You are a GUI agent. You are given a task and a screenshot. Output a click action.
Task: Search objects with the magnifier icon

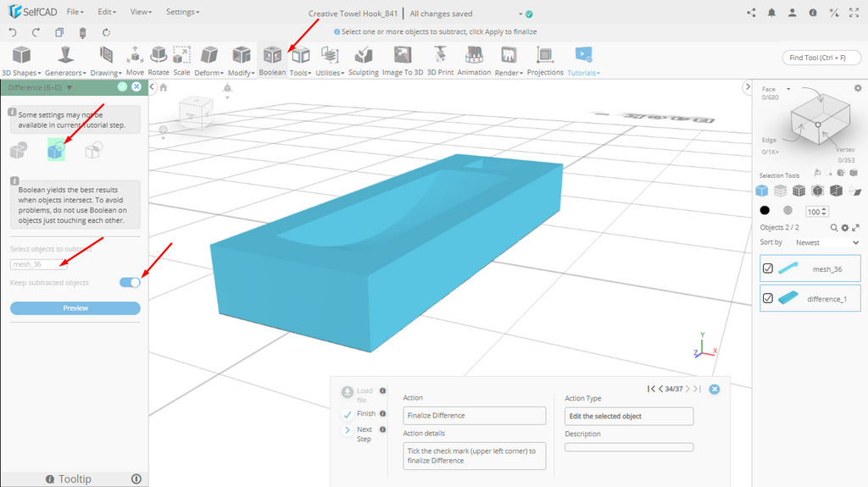tap(834, 228)
